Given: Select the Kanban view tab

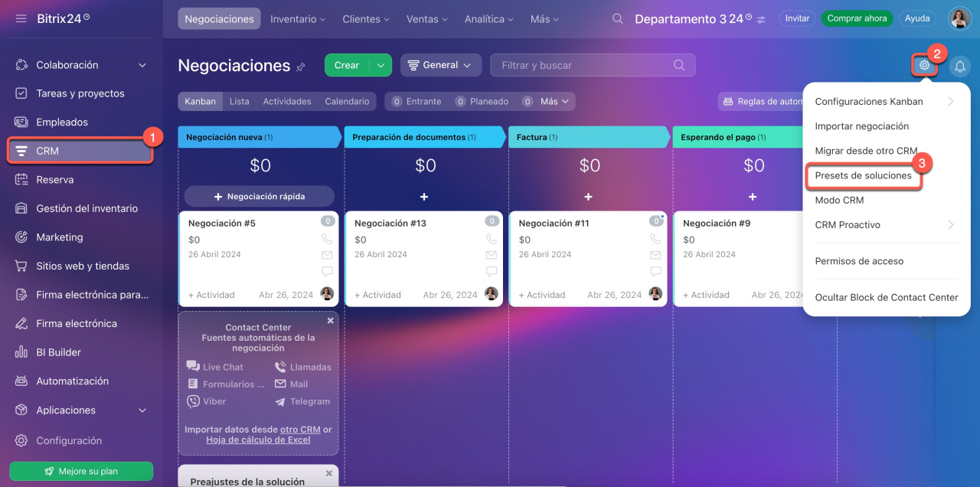Looking at the screenshot, I should (201, 101).
